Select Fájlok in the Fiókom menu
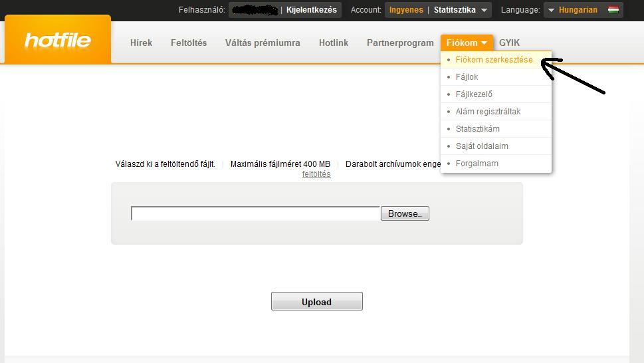 click(496, 77)
